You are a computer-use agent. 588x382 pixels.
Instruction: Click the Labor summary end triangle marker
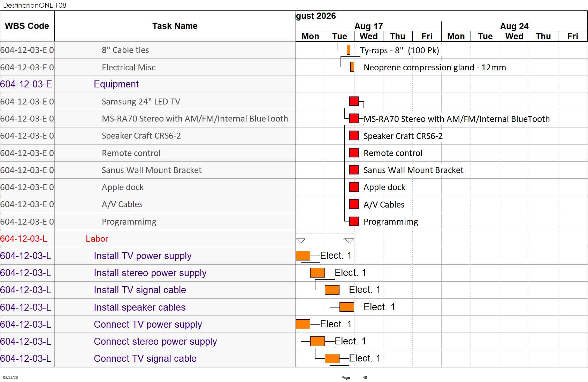pyautogui.click(x=349, y=241)
